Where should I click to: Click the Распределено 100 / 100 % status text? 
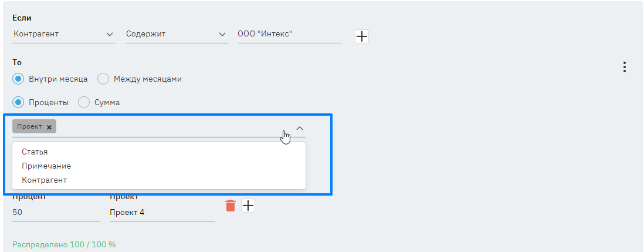[64, 244]
